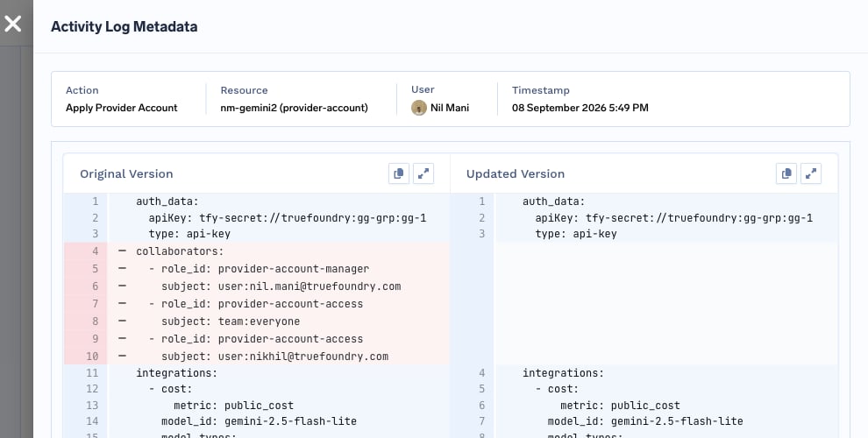Click the Action field label

tap(82, 90)
